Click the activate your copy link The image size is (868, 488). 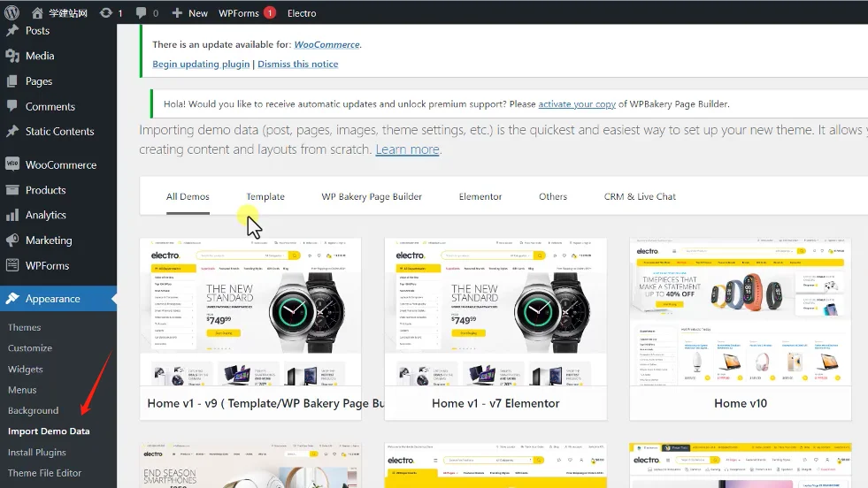(x=577, y=104)
